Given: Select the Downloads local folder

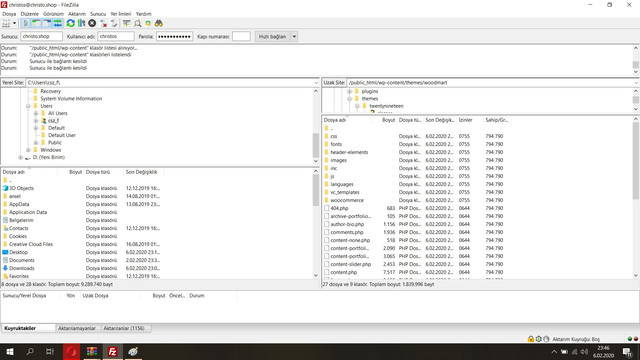Looking at the screenshot, I should 22,268.
